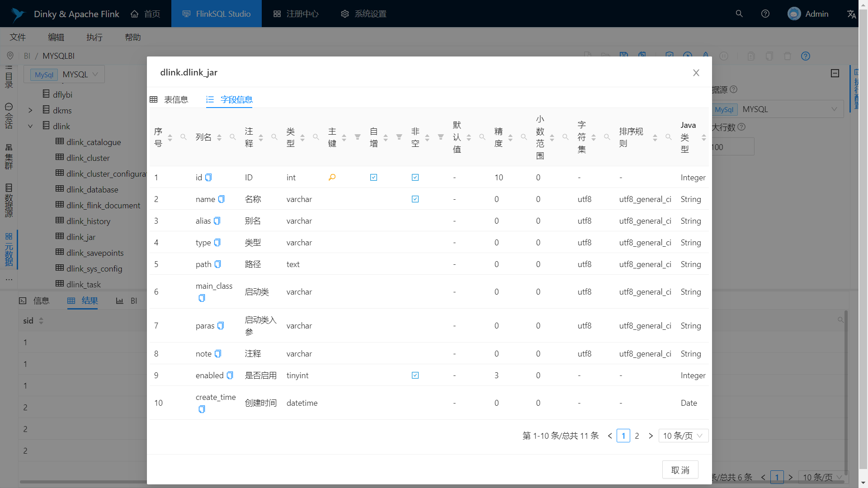The width and height of the screenshot is (868, 488).
Task: Expand the dkms database tree node
Action: tap(30, 111)
